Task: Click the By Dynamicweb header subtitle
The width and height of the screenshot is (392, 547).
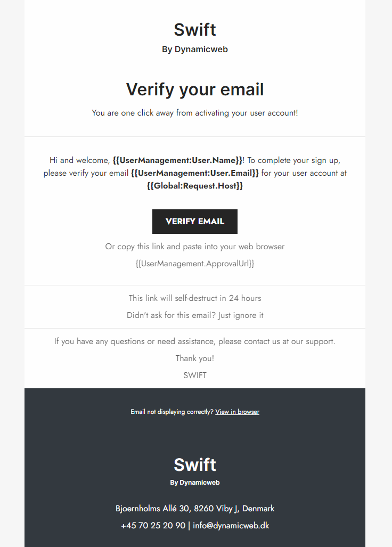Action: 195,50
